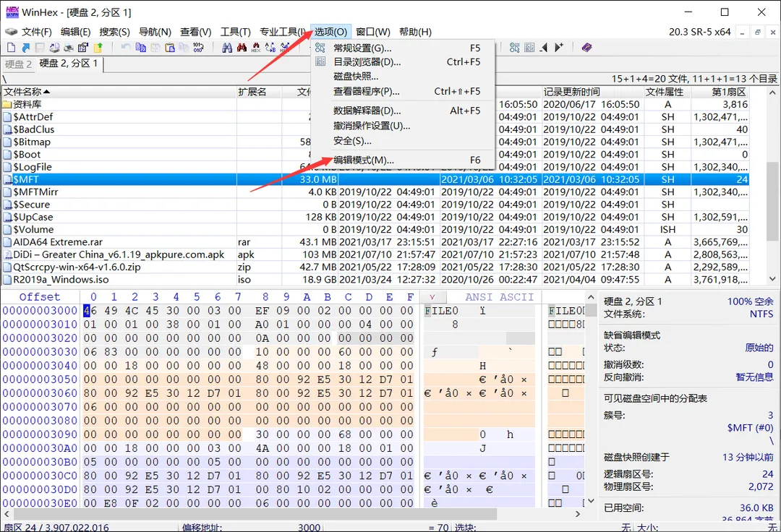Click the Copy block toolbar icon

[x=141, y=48]
